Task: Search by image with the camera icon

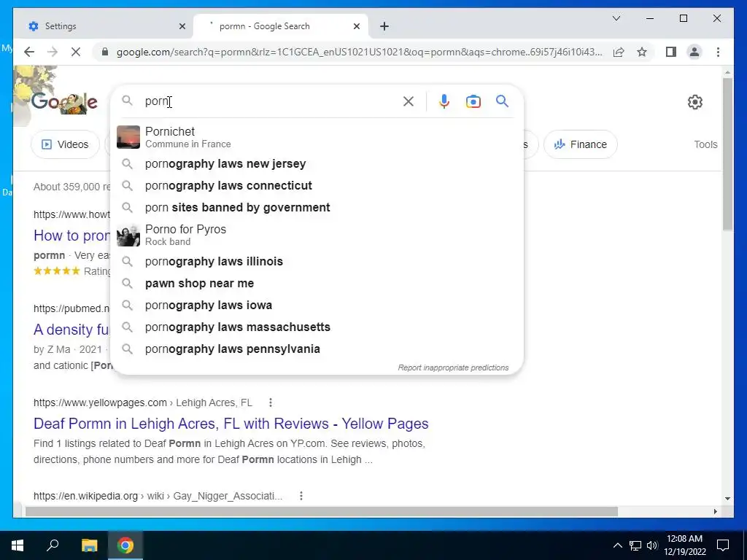Action: (473, 101)
